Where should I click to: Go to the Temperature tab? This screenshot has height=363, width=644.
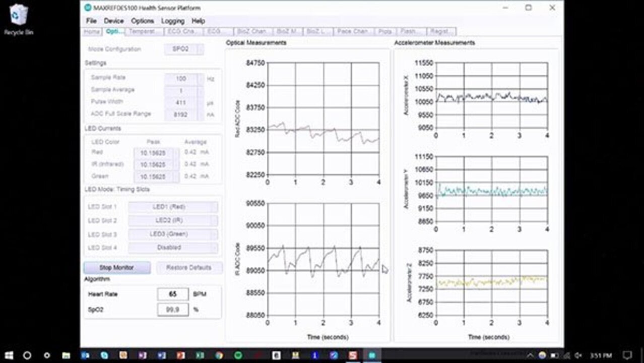click(145, 31)
